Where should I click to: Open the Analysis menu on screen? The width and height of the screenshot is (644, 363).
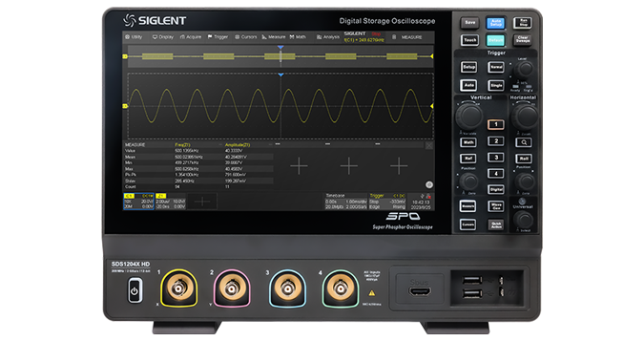point(328,37)
